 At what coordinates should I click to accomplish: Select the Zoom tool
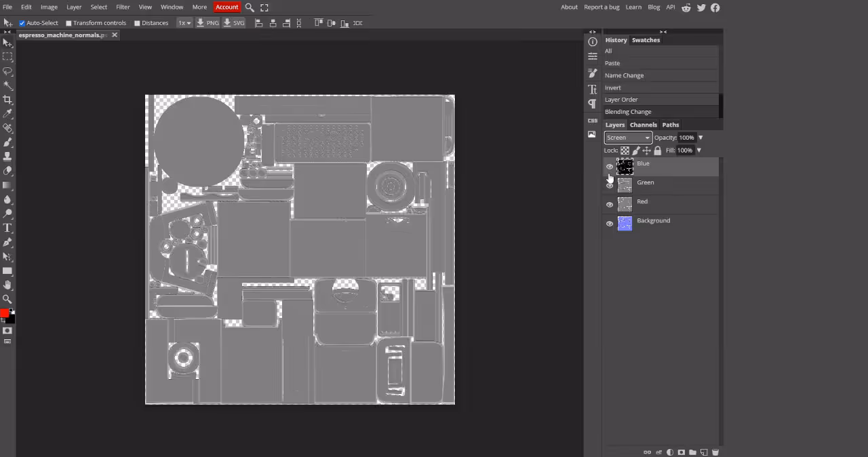point(8,298)
